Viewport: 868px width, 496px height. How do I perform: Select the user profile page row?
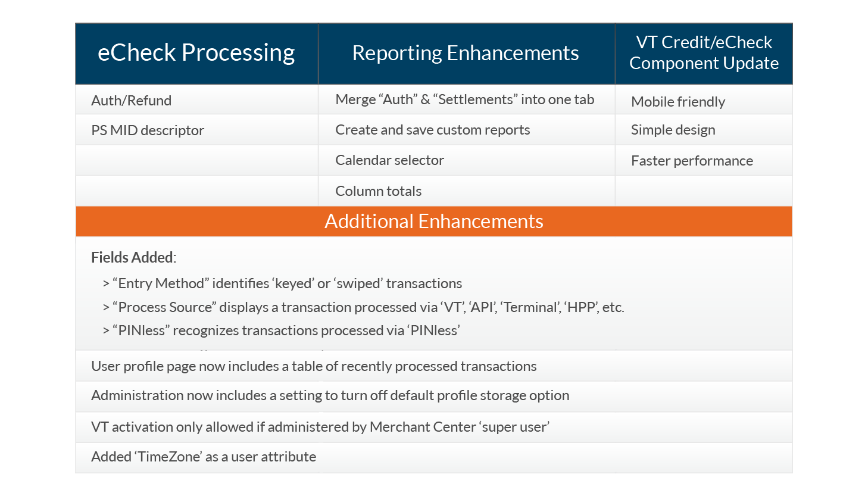pyautogui.click(x=434, y=366)
